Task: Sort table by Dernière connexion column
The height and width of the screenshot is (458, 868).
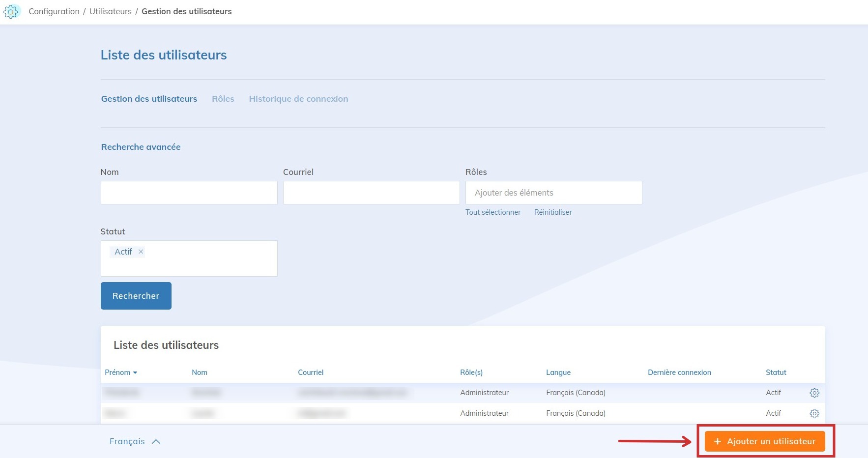Action: click(x=679, y=372)
